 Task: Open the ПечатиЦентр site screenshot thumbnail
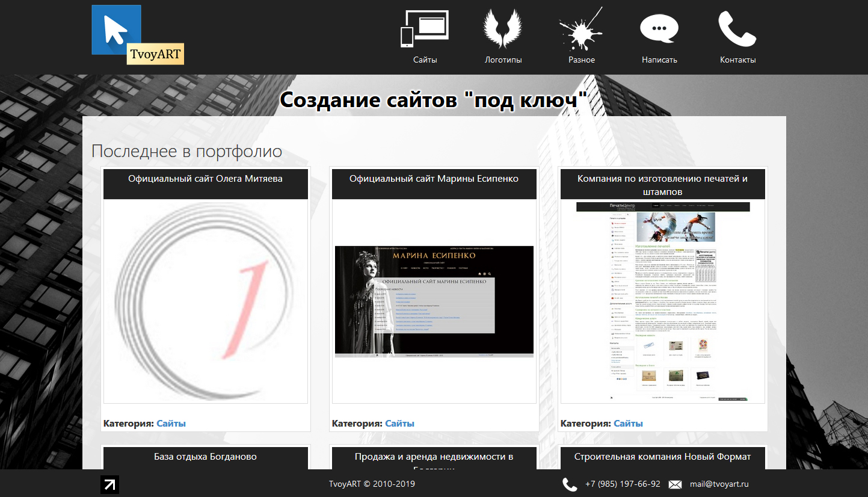coord(663,301)
